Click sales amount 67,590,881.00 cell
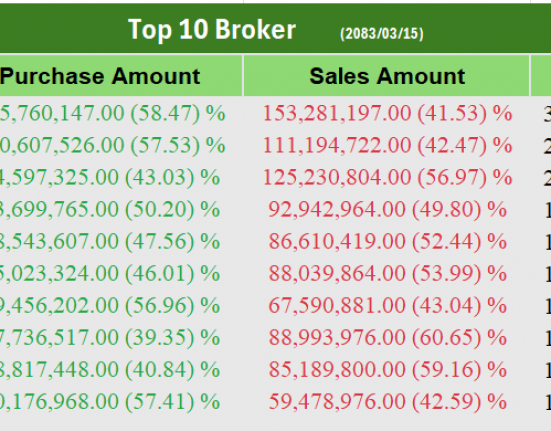 pos(387,305)
